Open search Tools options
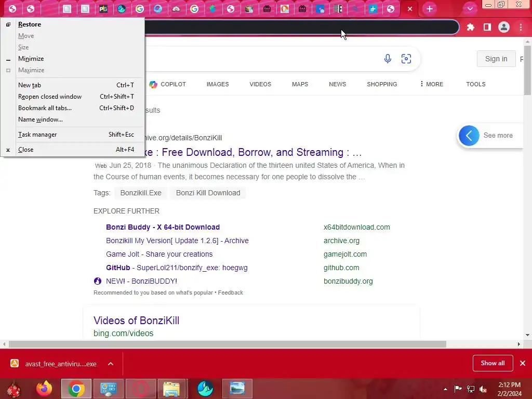The width and height of the screenshot is (532, 399). point(476,84)
